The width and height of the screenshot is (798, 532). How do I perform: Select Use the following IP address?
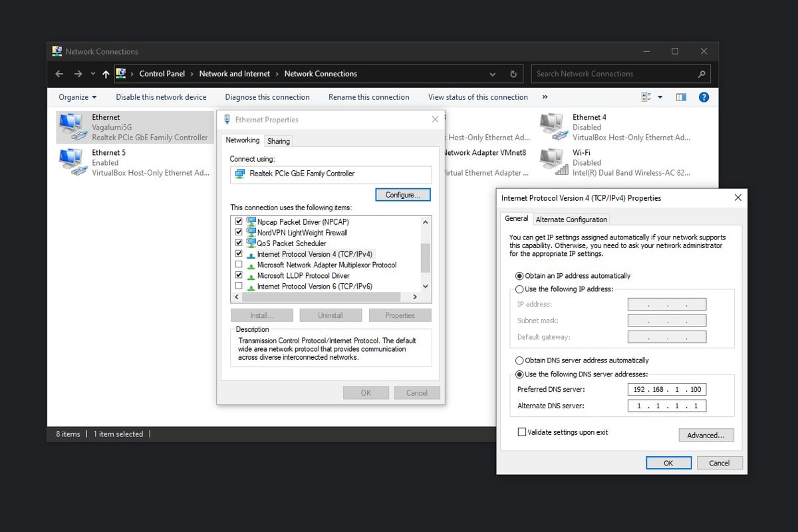click(520, 289)
